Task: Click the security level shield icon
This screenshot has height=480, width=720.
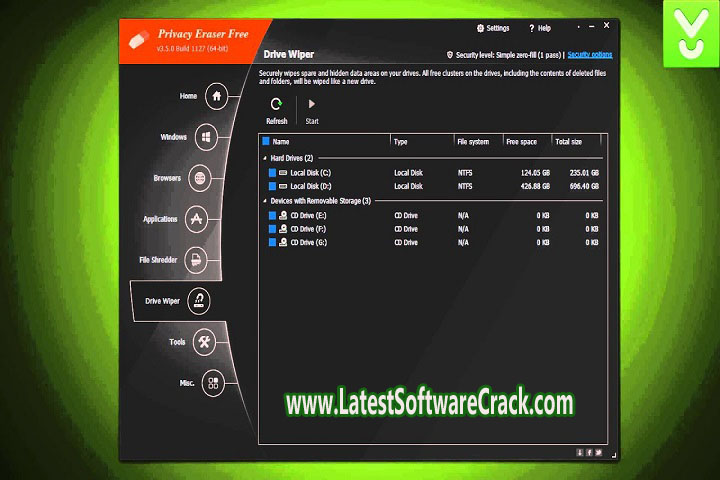Action: coord(450,55)
